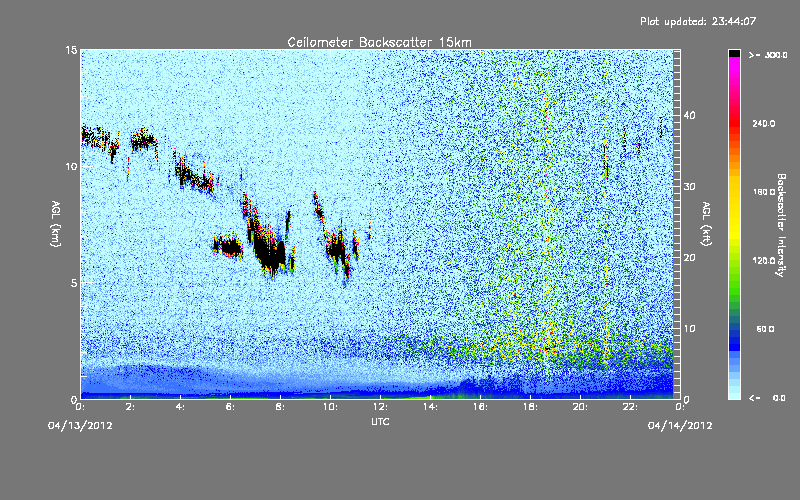Click the 'Plot updated: 23:44:07' timestamp

coord(698,21)
